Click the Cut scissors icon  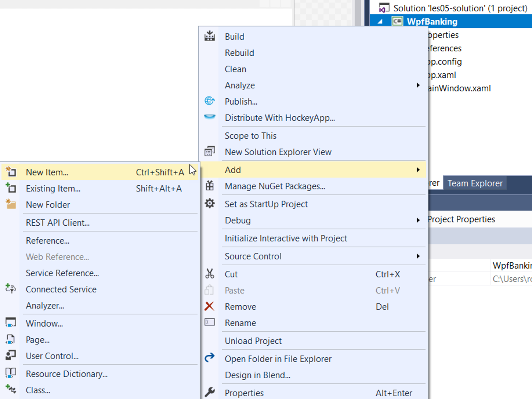tap(209, 274)
